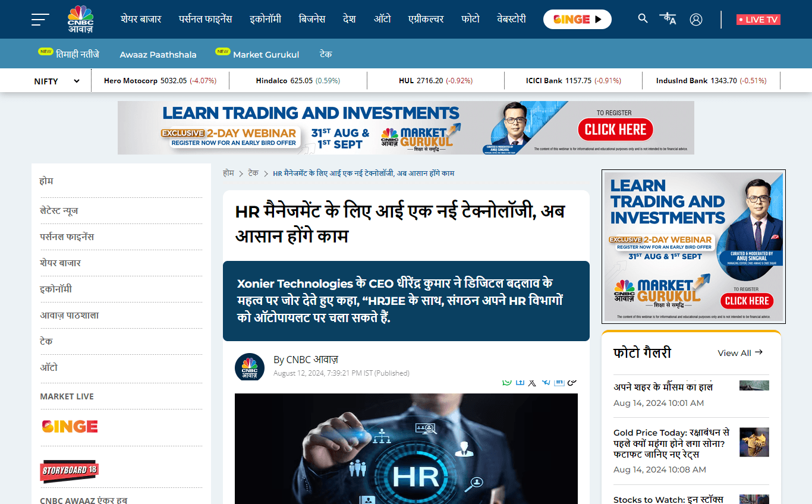Click the language translate icon
Image resolution: width=812 pixels, height=504 pixels.
pyautogui.click(x=668, y=18)
